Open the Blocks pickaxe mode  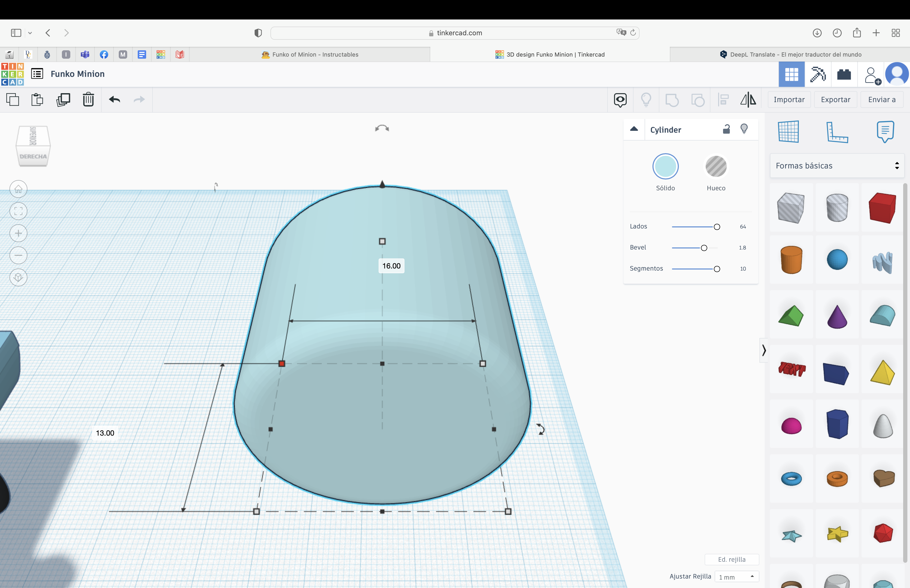(x=818, y=74)
